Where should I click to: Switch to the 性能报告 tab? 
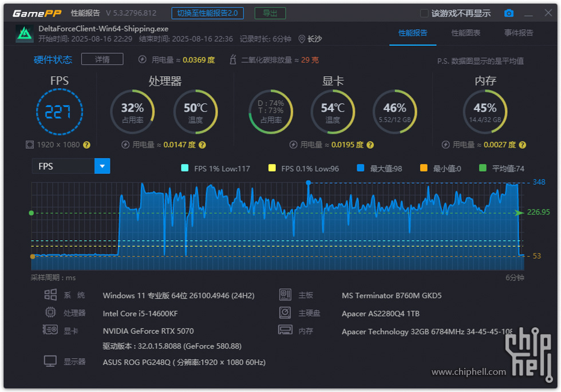pos(413,33)
